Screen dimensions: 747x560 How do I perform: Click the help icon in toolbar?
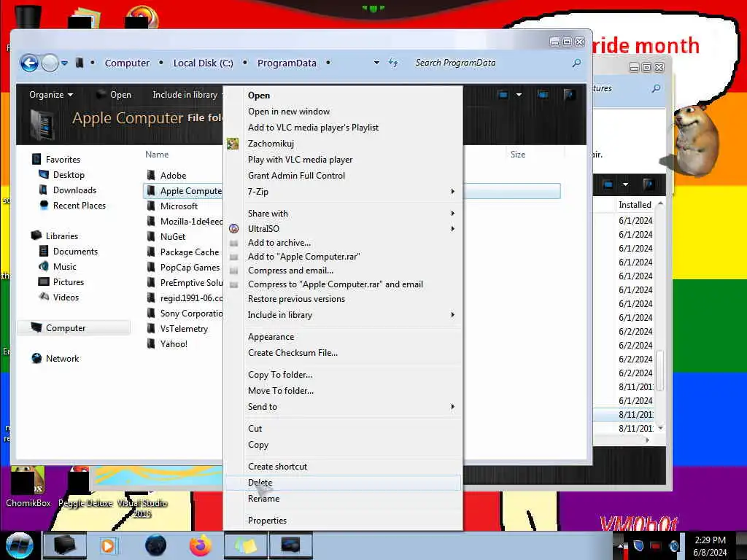click(568, 95)
